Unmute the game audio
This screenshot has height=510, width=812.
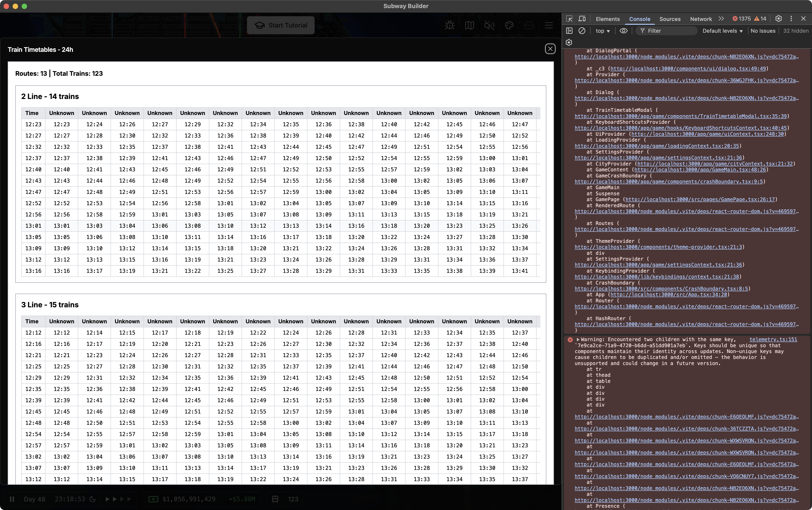coord(489,25)
